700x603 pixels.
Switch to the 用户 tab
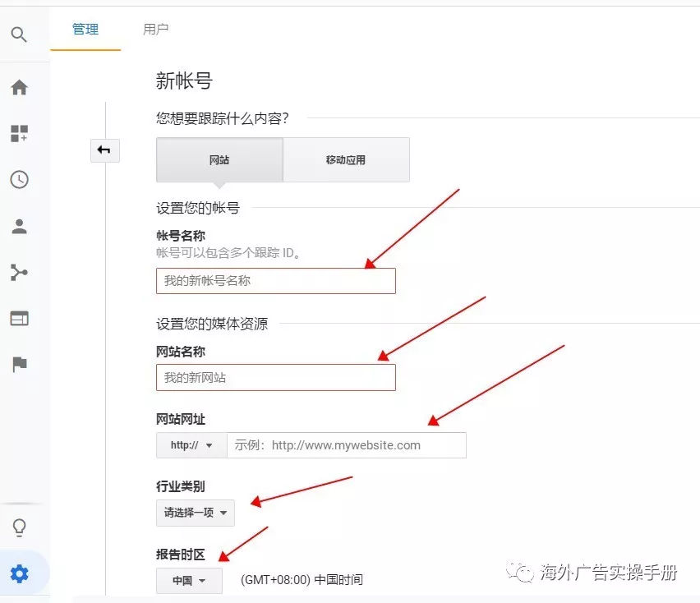click(x=156, y=30)
